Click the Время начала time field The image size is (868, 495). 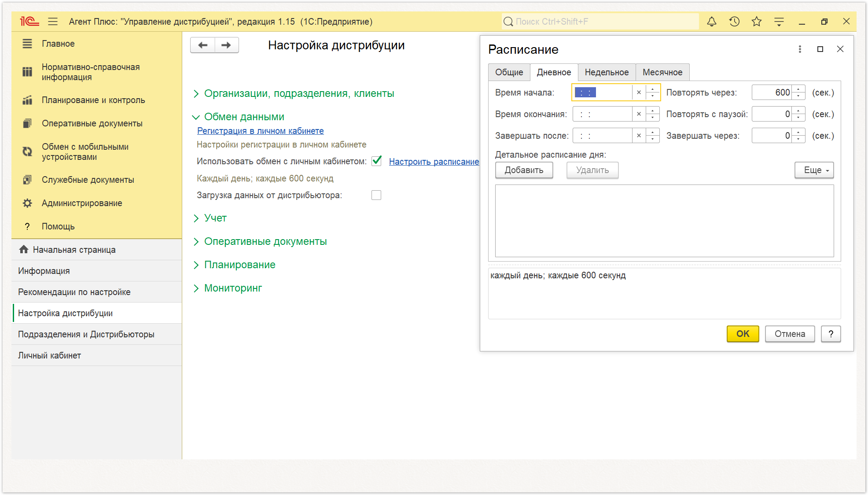[602, 92]
